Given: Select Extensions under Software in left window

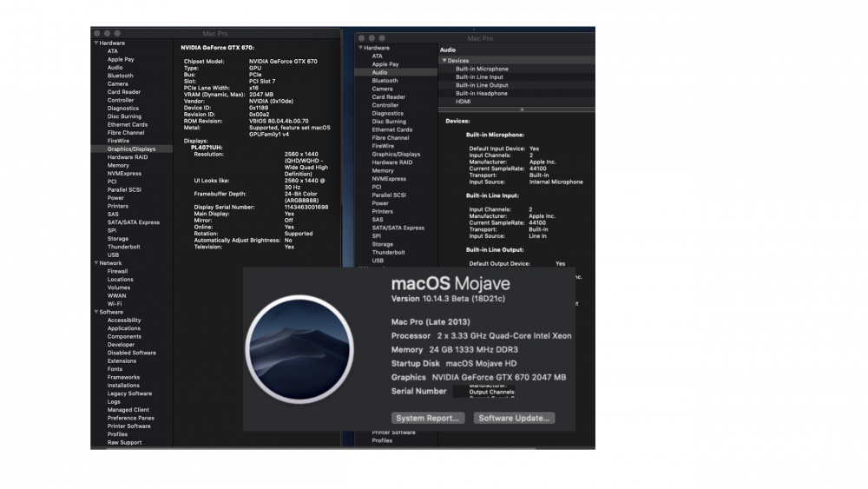Looking at the screenshot, I should [122, 361].
